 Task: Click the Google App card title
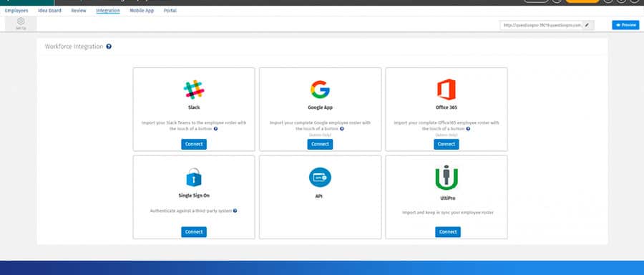[x=320, y=107]
